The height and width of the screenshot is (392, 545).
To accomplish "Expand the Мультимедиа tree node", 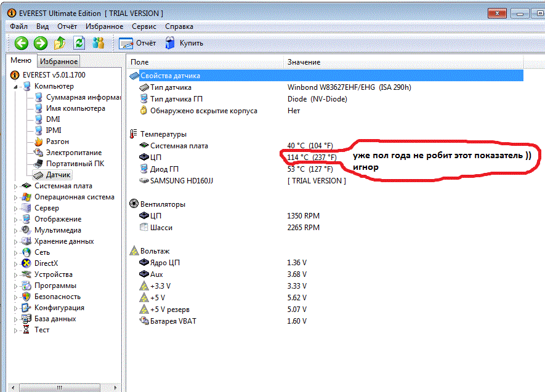I will coord(15,231).
